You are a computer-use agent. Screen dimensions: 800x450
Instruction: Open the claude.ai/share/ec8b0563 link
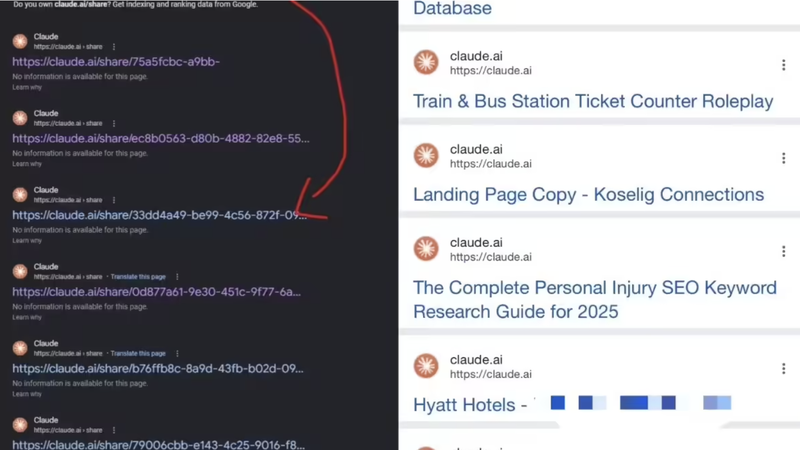click(161, 138)
